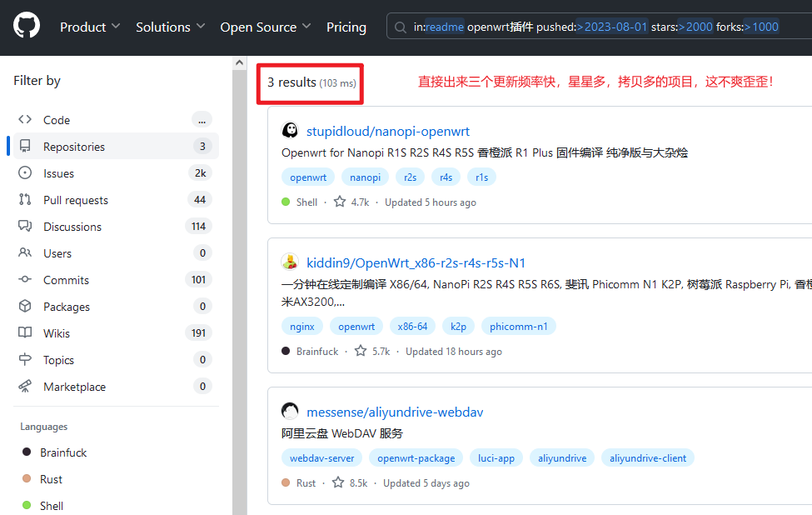Filter results by Marketplace

click(116, 387)
